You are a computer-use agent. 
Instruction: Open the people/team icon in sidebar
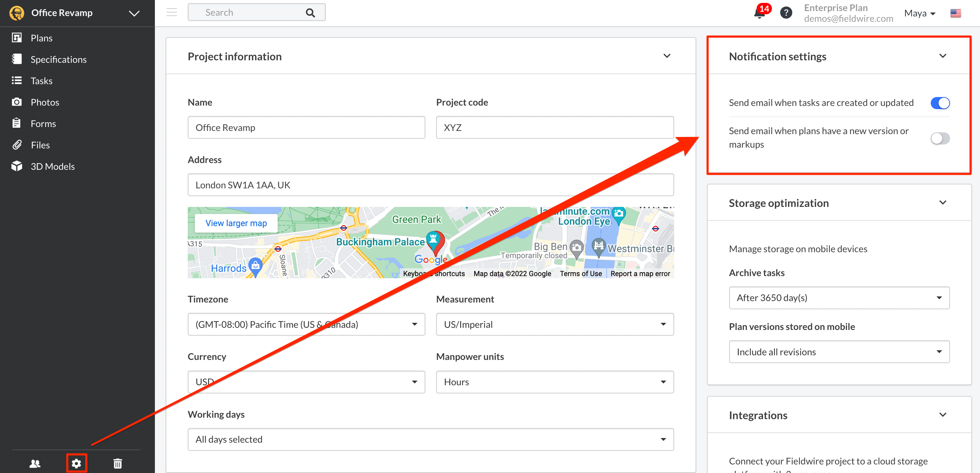click(35, 463)
